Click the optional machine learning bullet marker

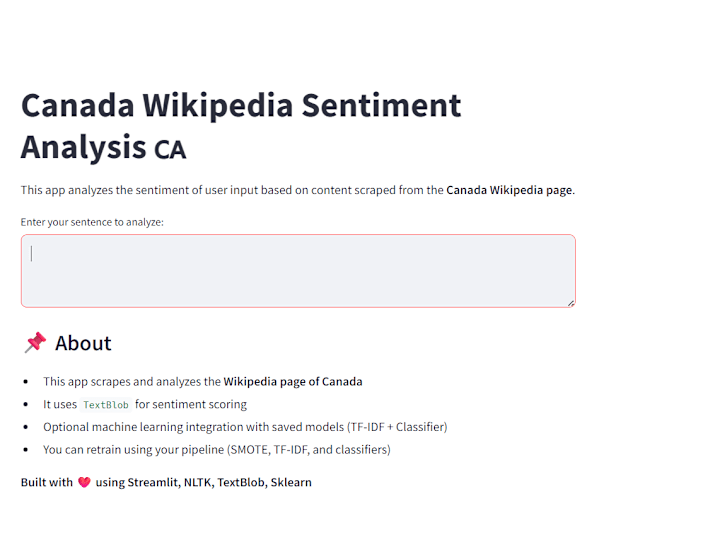tap(26, 427)
